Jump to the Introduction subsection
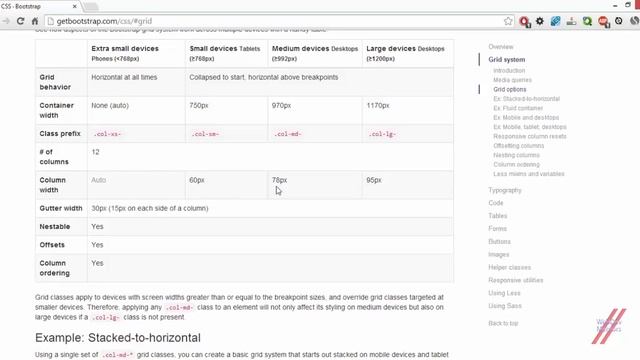The height and width of the screenshot is (360, 640). [509, 71]
